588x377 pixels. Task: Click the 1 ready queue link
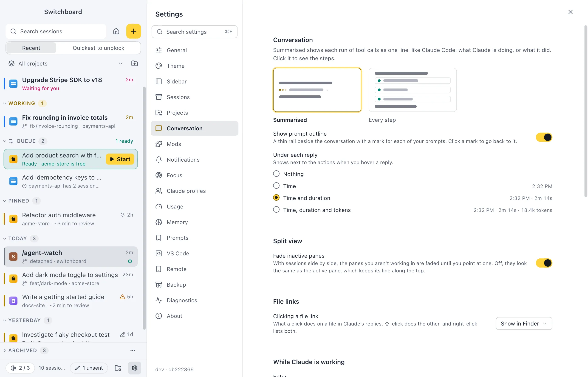point(124,141)
